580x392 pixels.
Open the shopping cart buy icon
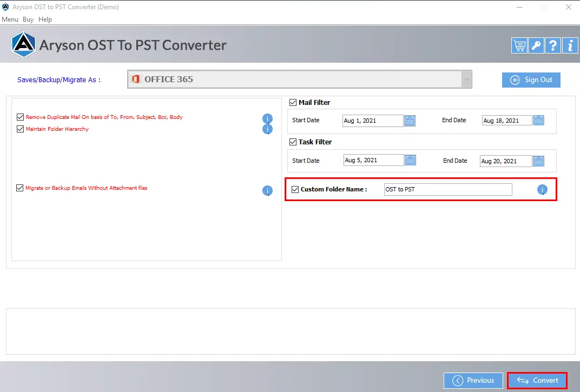(519, 45)
